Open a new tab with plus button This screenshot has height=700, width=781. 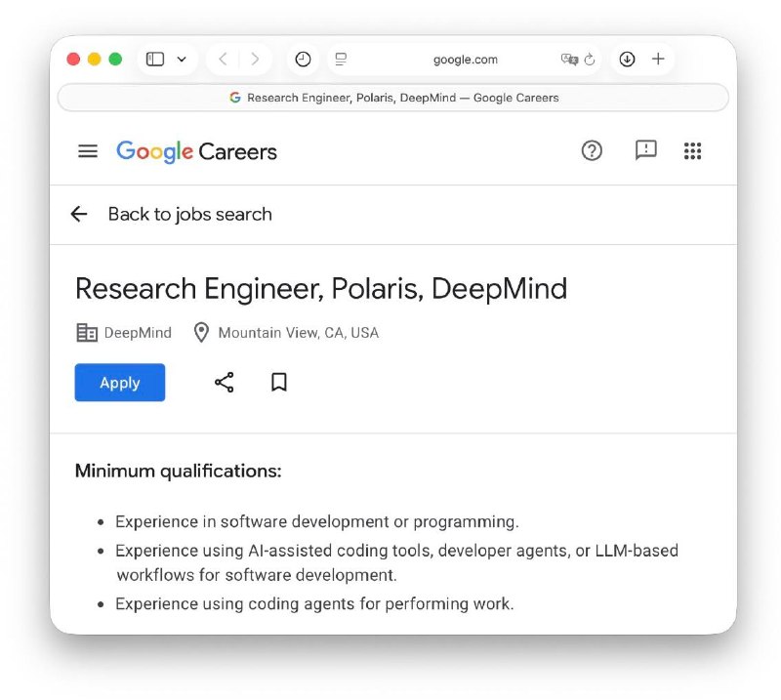658,59
